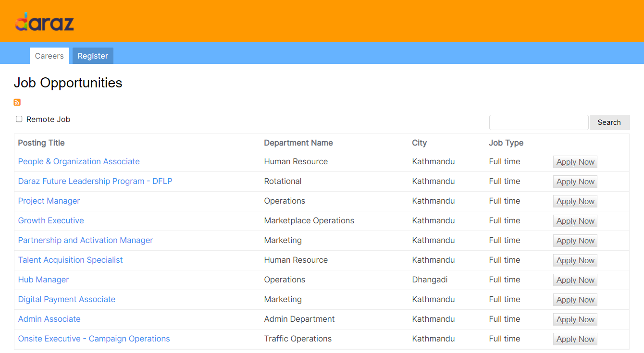
Task: Click the Posting Title column header
Action: (x=42, y=143)
